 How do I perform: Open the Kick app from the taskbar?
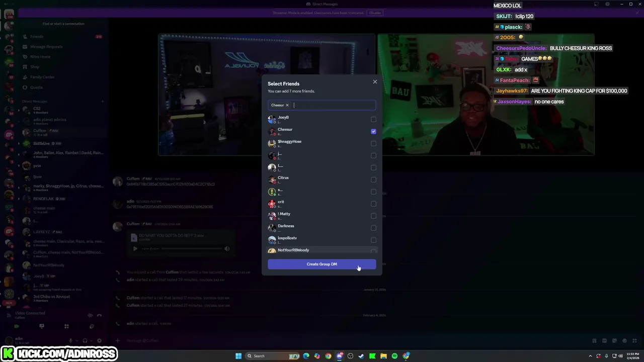click(x=372, y=356)
